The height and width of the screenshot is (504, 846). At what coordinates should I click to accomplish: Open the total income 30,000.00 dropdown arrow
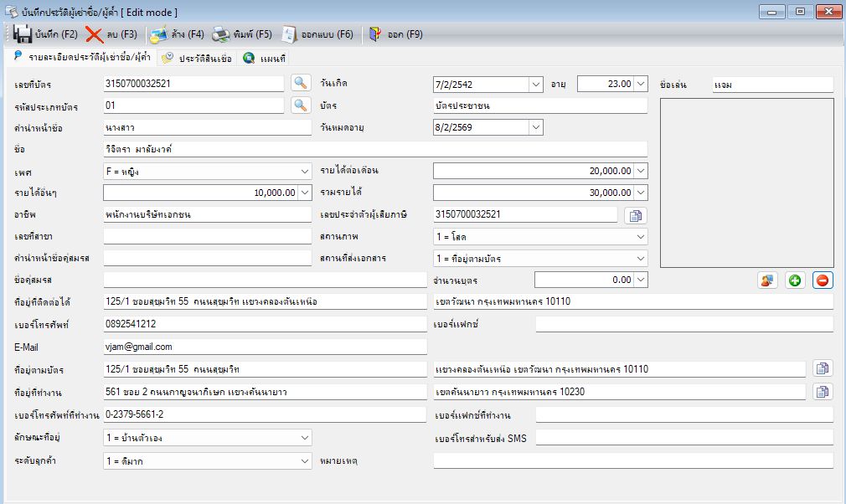pos(641,193)
